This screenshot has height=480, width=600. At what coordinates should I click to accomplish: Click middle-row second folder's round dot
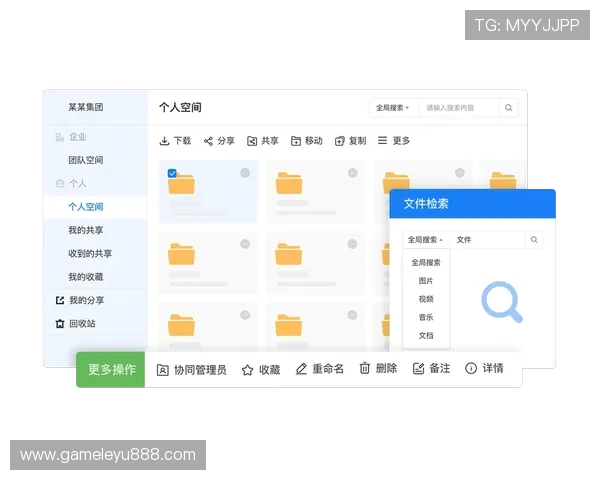tap(352, 244)
